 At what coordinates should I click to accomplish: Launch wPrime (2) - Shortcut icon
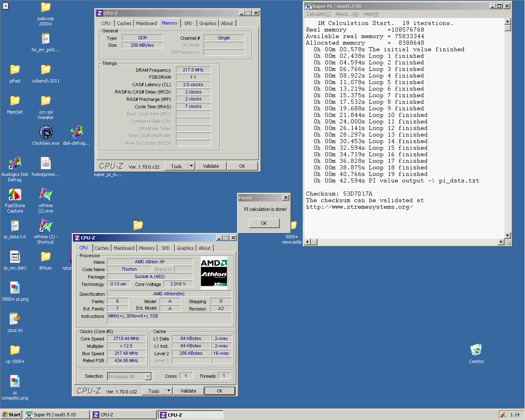(x=46, y=226)
